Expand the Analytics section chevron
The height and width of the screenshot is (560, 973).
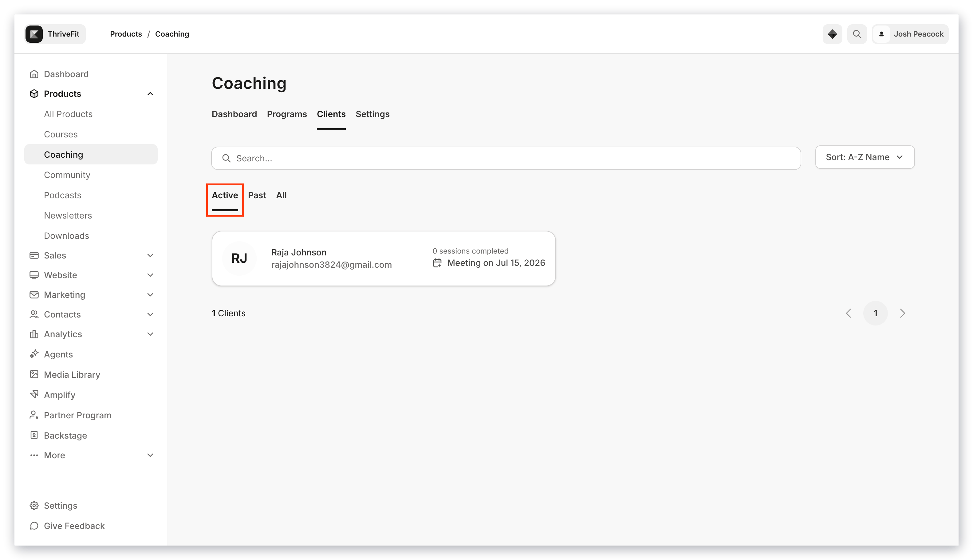(x=150, y=334)
